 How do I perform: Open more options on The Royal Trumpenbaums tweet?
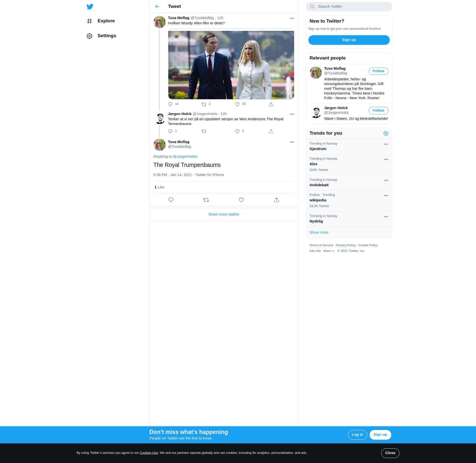click(x=292, y=142)
